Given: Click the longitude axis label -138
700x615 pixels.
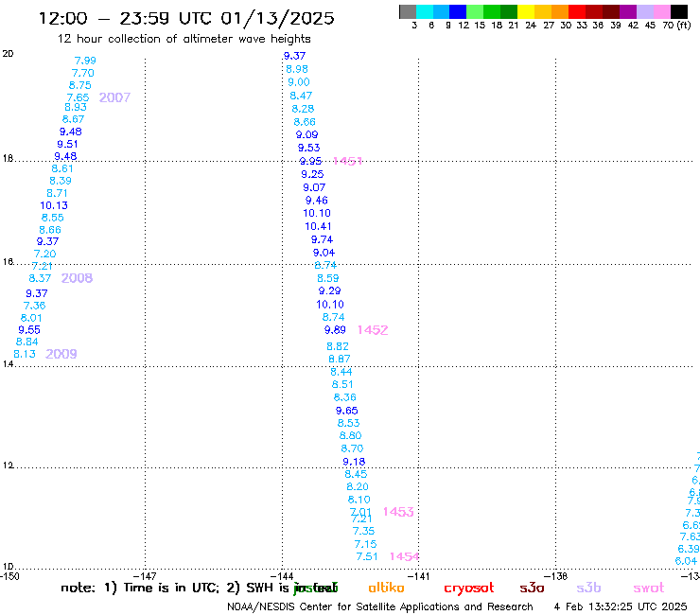Looking at the screenshot, I should [x=555, y=576].
